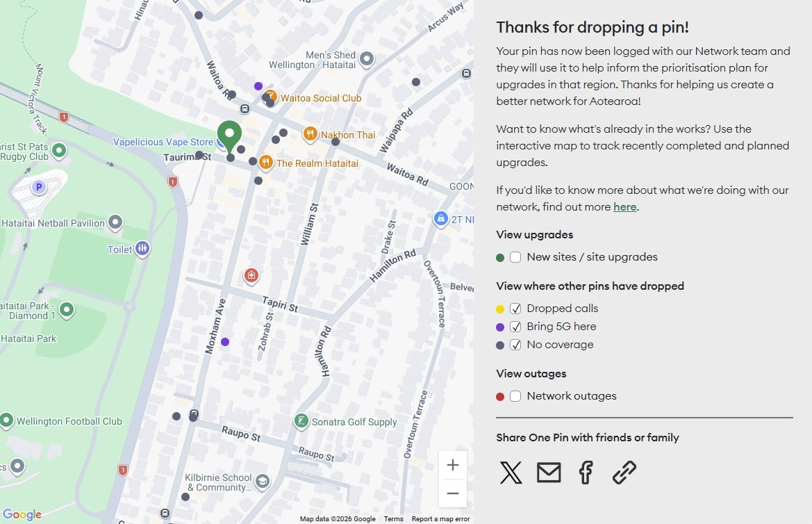This screenshot has width=812, height=524.
Task: Zoom in on the map
Action: [453, 466]
